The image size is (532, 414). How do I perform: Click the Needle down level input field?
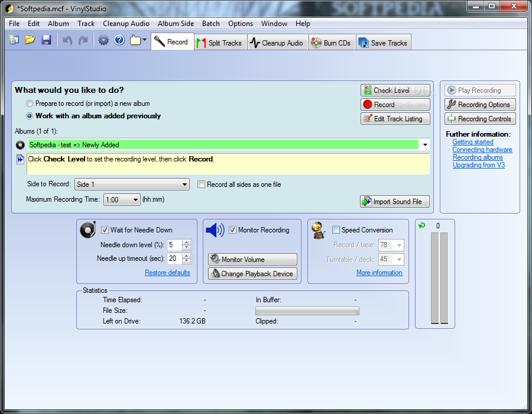(x=175, y=245)
